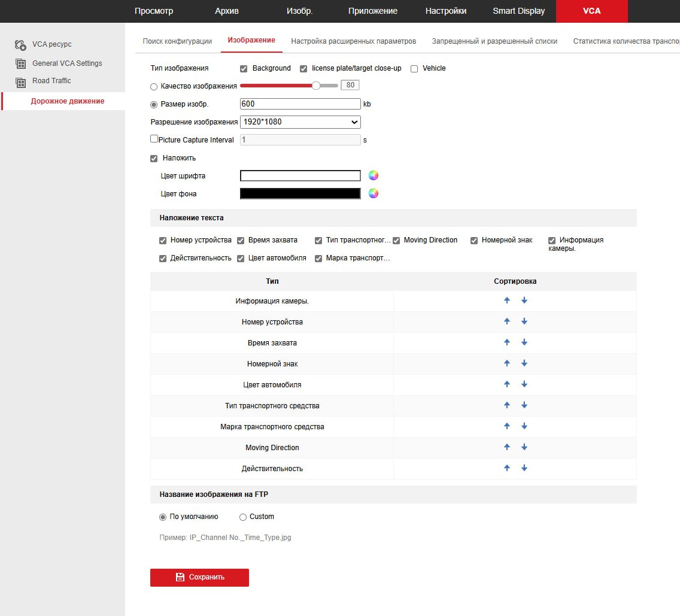Click white Цвет шрифта color swatch
The image size is (680, 616).
[300, 175]
